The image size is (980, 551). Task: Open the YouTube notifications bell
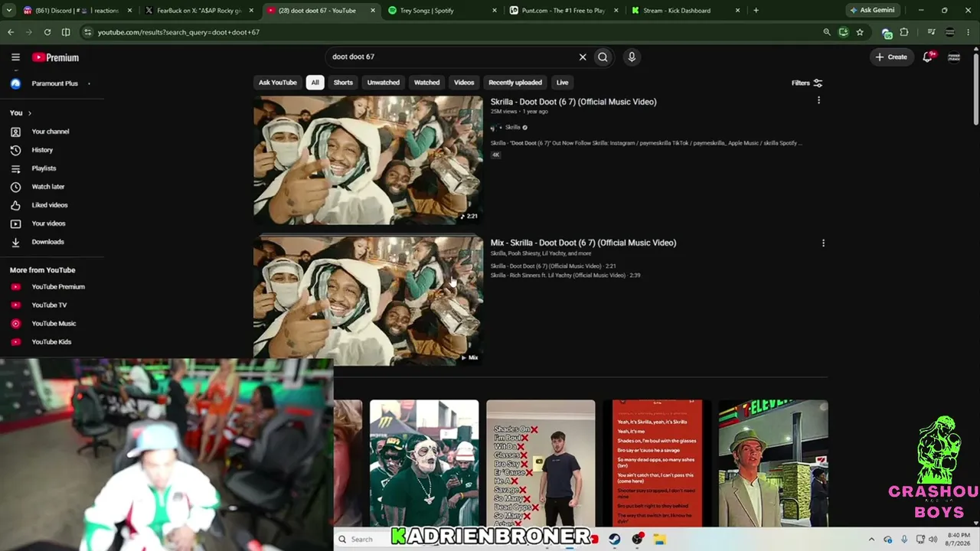click(928, 57)
